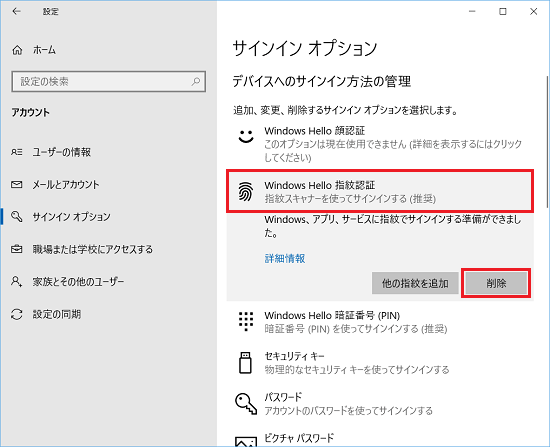Open the 詳細情報 link
Screen dimensions: 550x447
pyautogui.click(x=285, y=259)
